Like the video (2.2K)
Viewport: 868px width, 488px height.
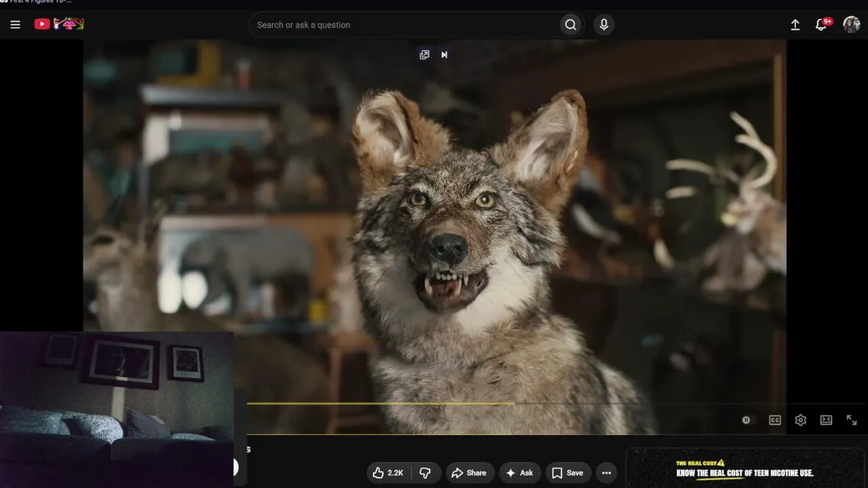pos(388,473)
